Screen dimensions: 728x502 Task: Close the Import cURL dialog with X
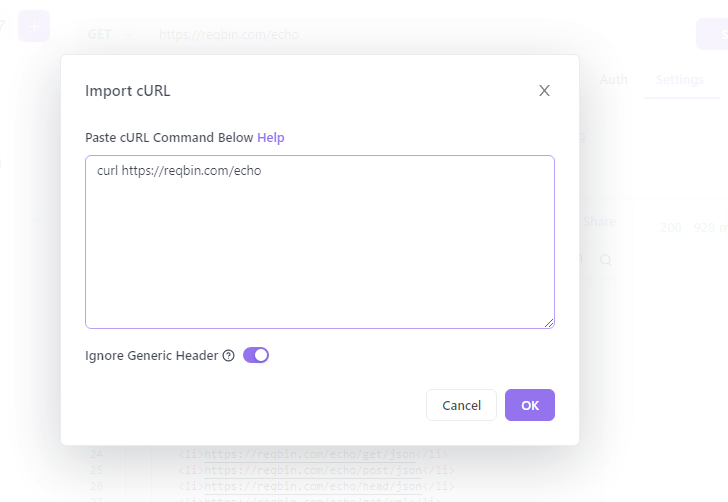544,91
